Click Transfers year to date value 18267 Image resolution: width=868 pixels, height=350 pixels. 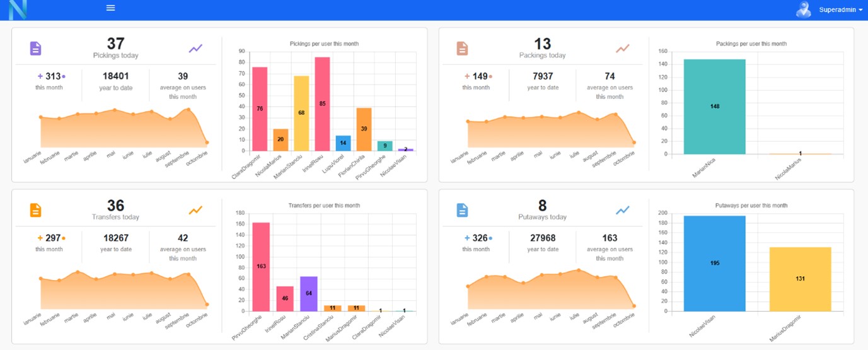point(115,238)
